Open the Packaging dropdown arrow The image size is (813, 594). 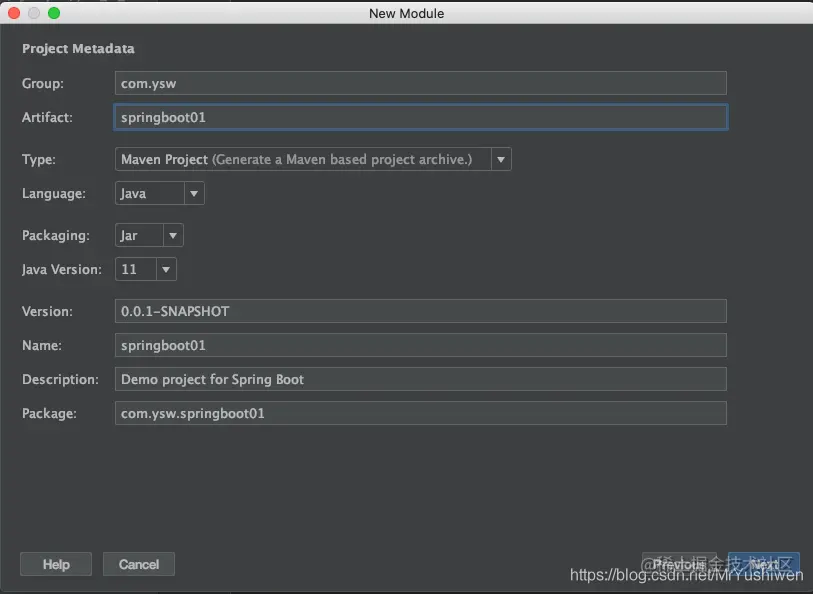(x=173, y=235)
